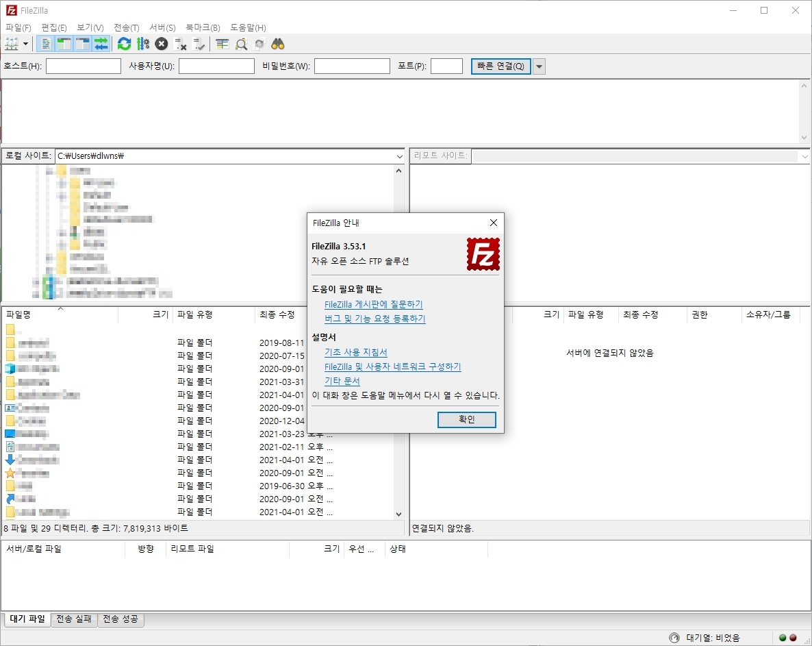Open the 도움말(H) menu
This screenshot has width=812, height=646.
pos(248,27)
